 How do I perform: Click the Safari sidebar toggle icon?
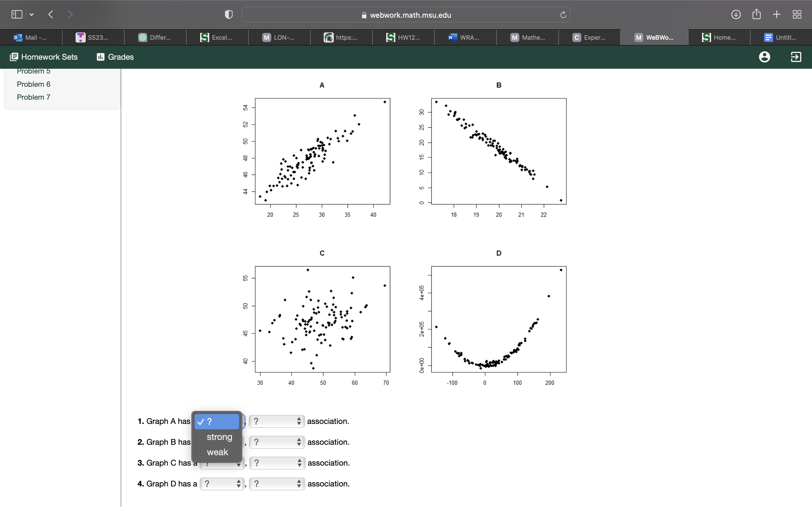point(17,14)
